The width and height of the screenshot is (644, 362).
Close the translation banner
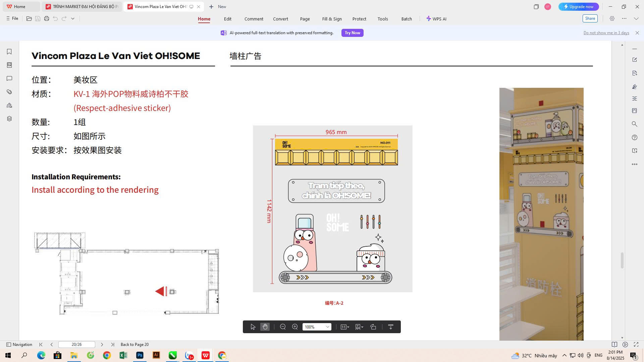point(637,33)
